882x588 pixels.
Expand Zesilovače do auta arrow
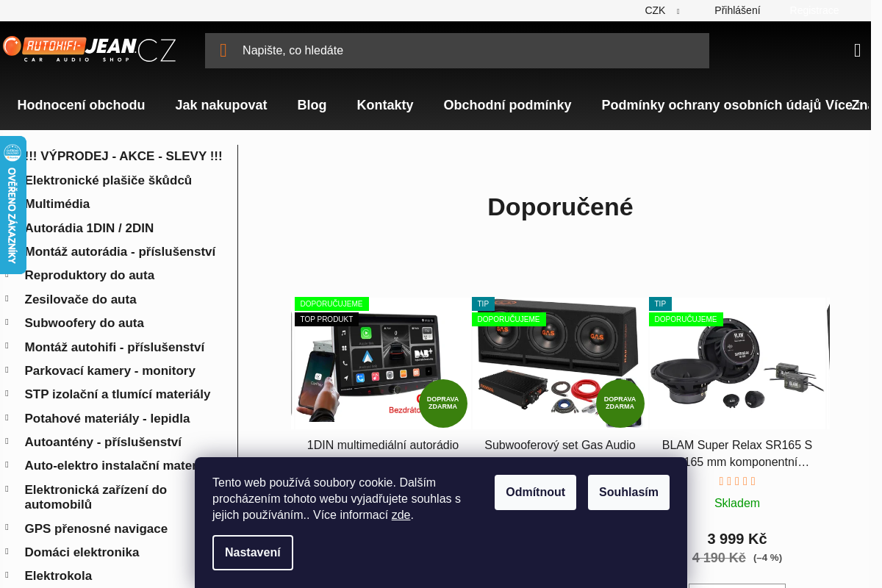pyautogui.click(x=7, y=298)
